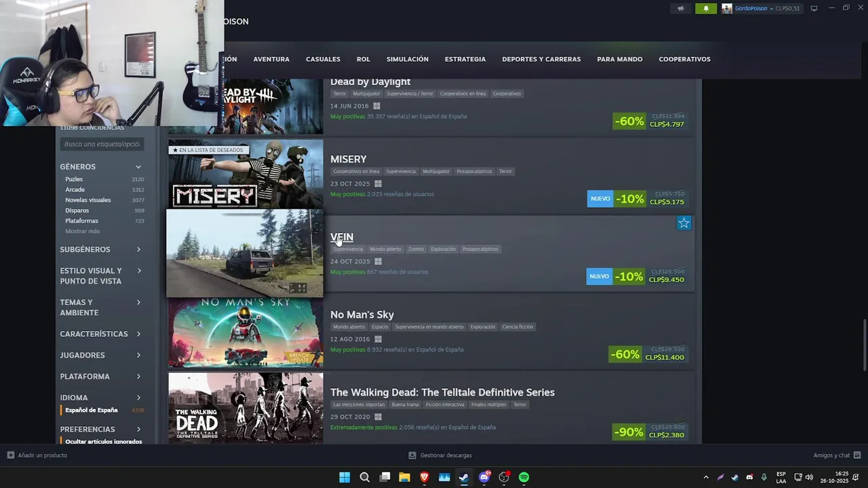Open Spotify from the taskbar
Image resolution: width=868 pixels, height=488 pixels.
(x=524, y=477)
